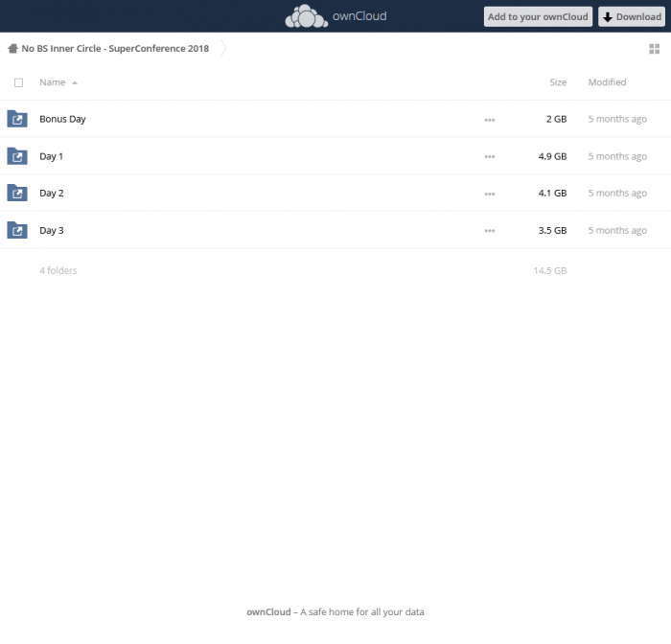Sort files by the Name column
Screen dimensions: 671x644
[x=52, y=82]
